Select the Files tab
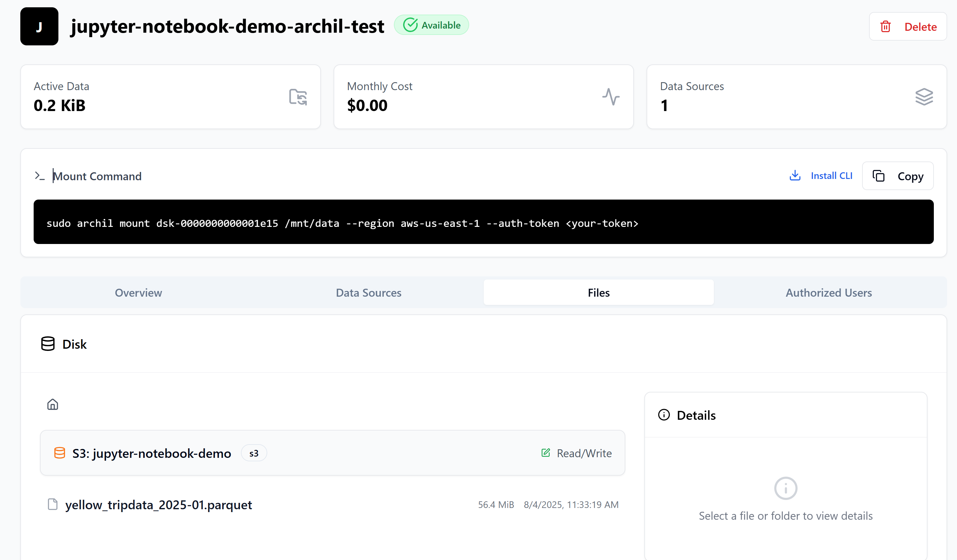The image size is (957, 560). point(599,293)
